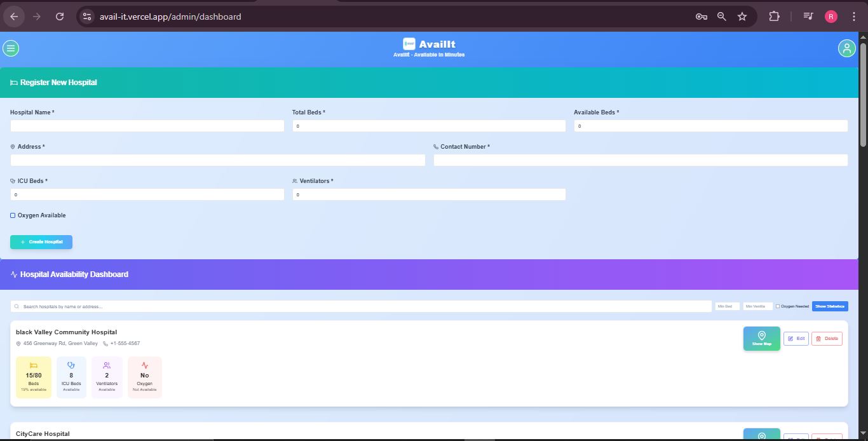868x441 pixels.
Task: Focus the Address input field
Action: [x=218, y=160]
